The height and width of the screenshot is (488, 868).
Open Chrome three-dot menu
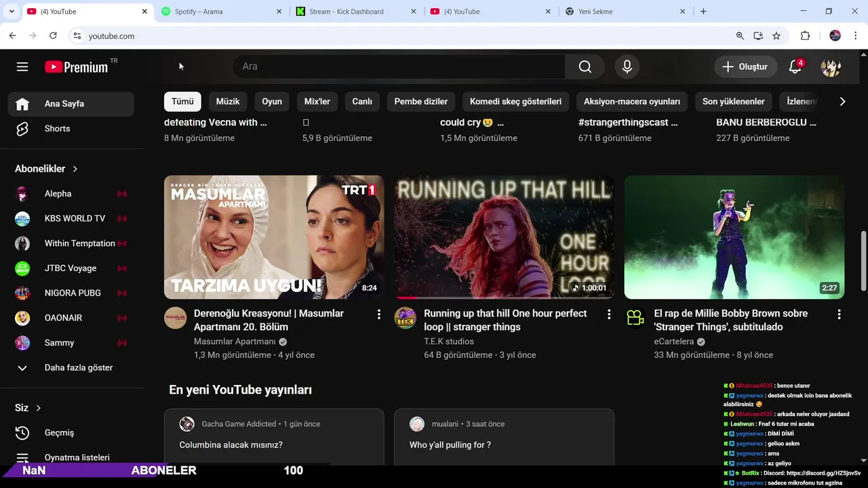coord(856,36)
